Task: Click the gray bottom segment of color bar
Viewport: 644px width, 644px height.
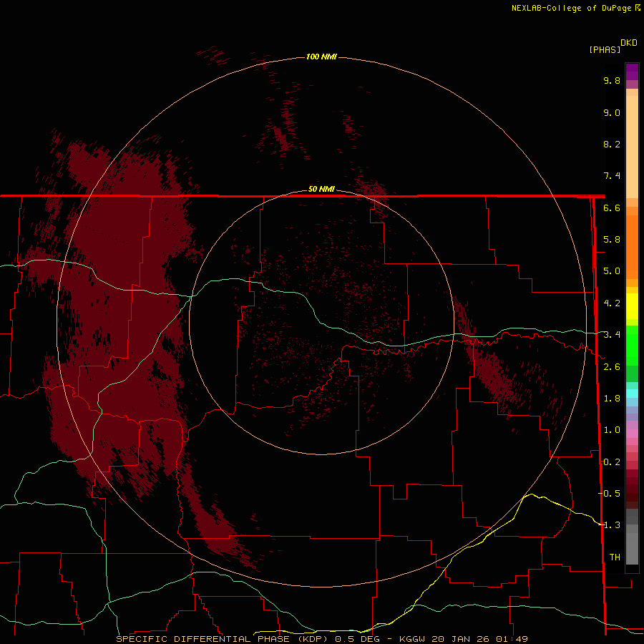Action: tap(632, 548)
